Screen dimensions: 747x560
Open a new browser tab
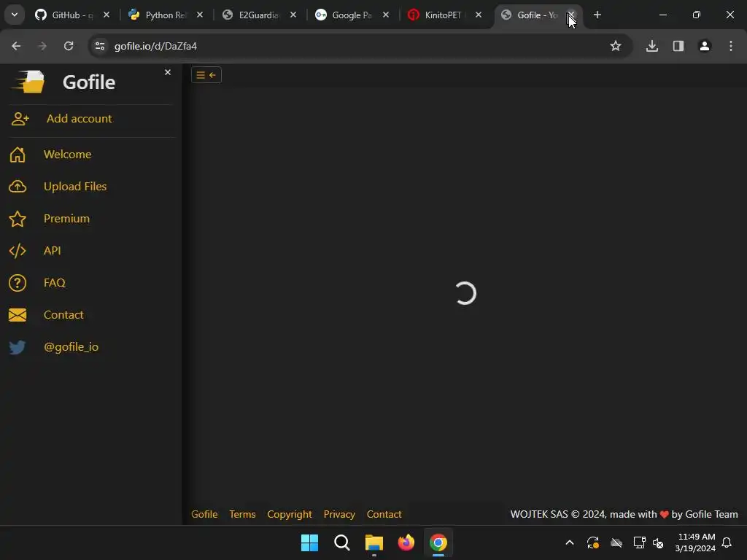tap(597, 15)
